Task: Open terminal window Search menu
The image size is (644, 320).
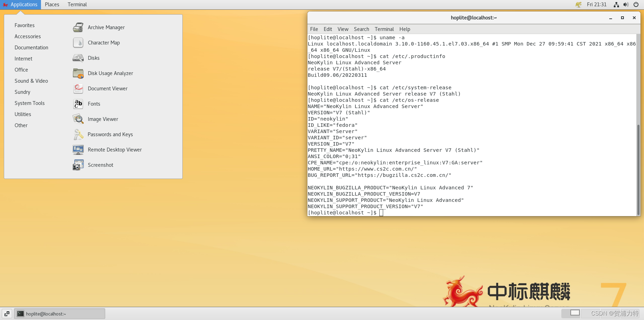Action: tap(362, 29)
